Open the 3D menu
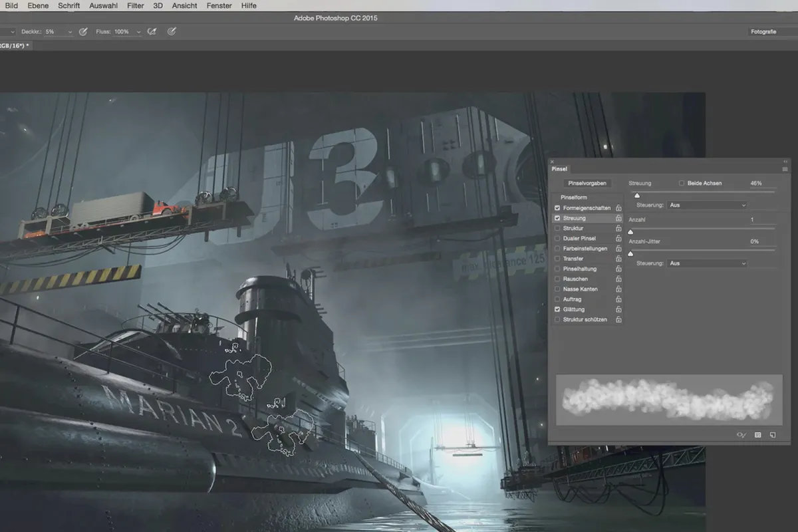The width and height of the screenshot is (798, 532). point(158,5)
